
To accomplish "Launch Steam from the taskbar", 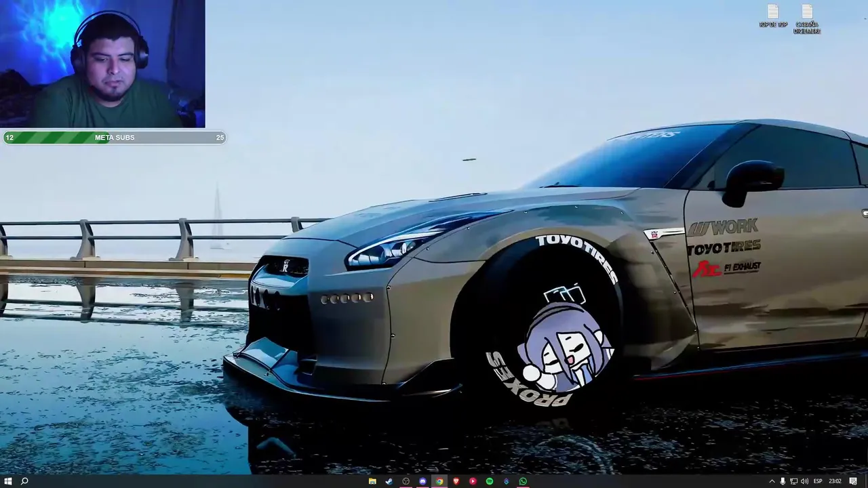I will point(389,481).
